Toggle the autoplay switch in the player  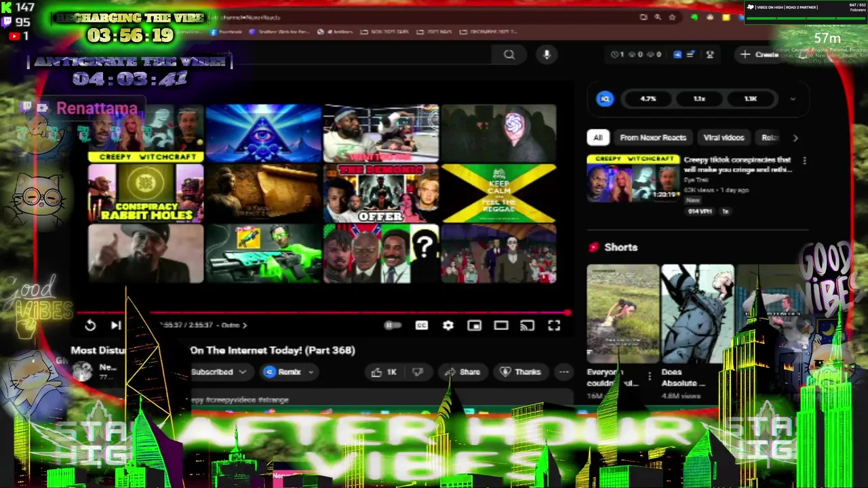[x=392, y=326]
